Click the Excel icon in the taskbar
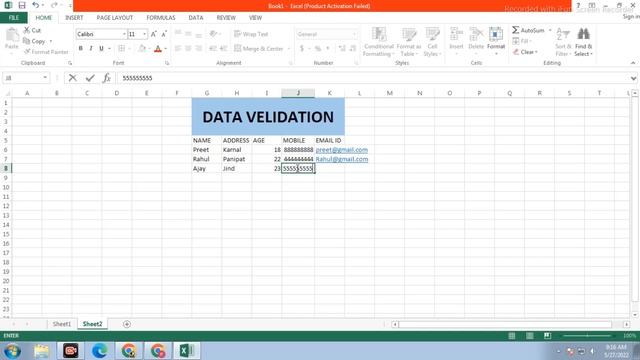 tap(187, 351)
